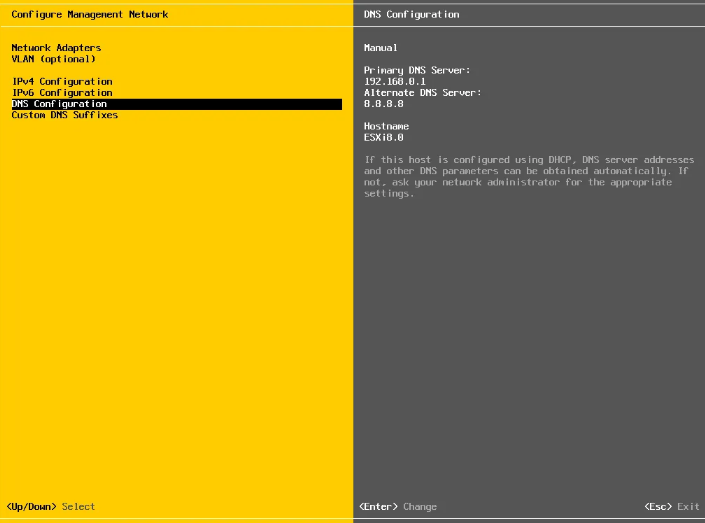The height and width of the screenshot is (523, 705).
Task: Click the Alternate DNS Server label
Action: (422, 93)
